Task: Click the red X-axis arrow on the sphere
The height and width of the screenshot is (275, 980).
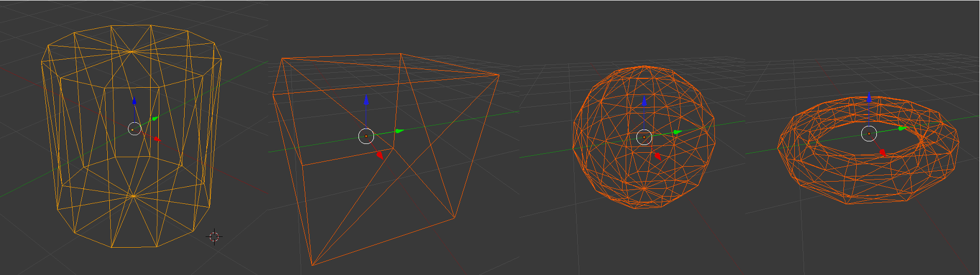Action: point(658,156)
